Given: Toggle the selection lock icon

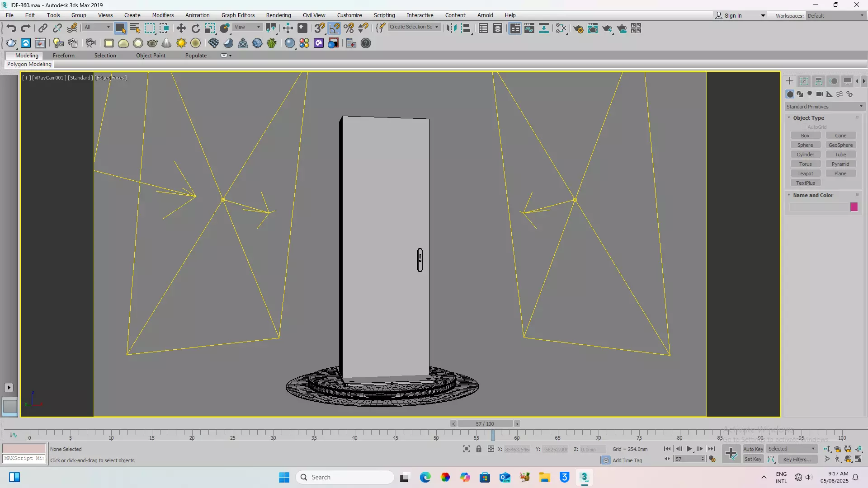Looking at the screenshot, I should pyautogui.click(x=479, y=449).
